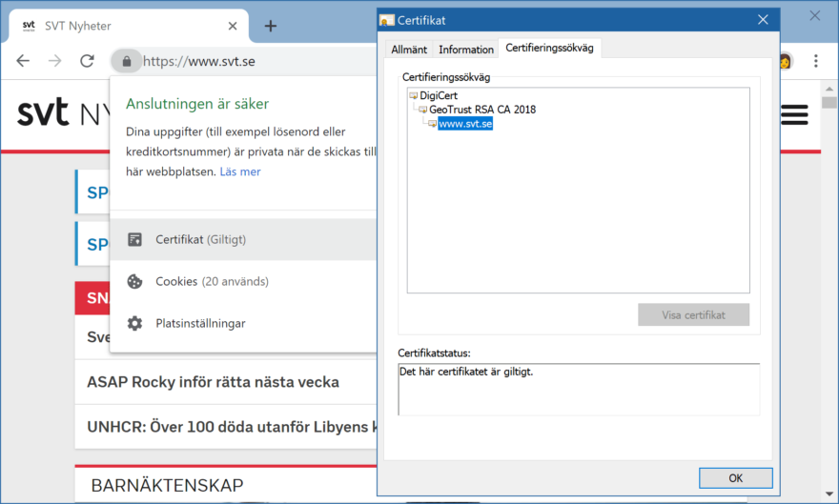Click the DigiCert certificate icon in tree

[414, 95]
